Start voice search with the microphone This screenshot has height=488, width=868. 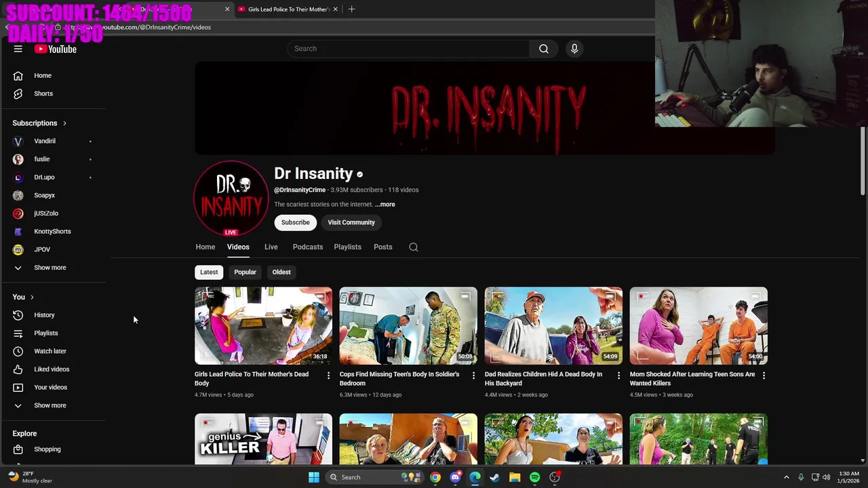click(x=574, y=49)
